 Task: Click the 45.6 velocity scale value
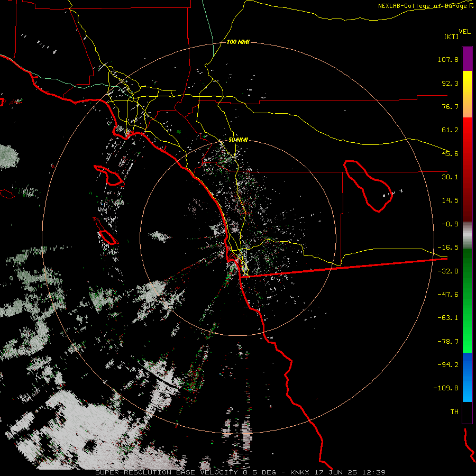(x=450, y=153)
